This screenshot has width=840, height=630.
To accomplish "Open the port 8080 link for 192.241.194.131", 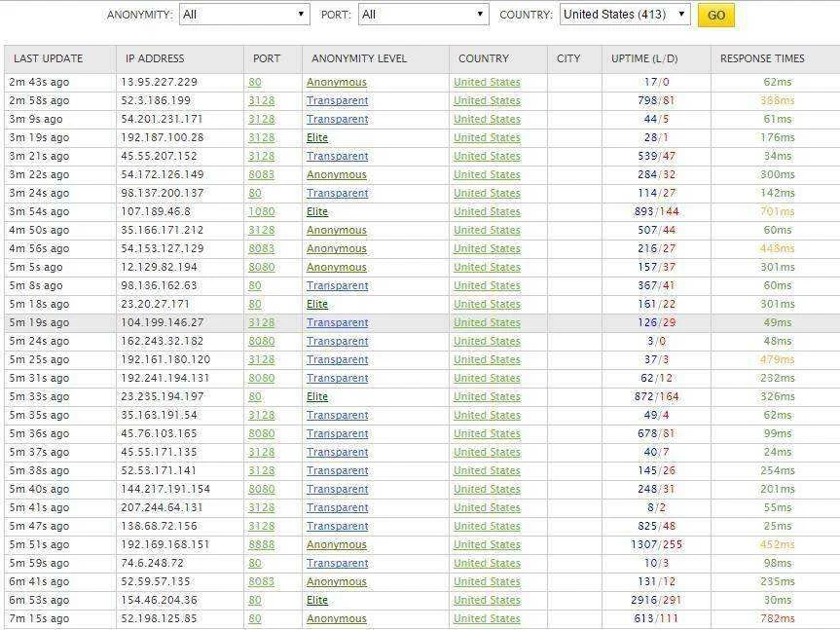I will pos(262,378).
